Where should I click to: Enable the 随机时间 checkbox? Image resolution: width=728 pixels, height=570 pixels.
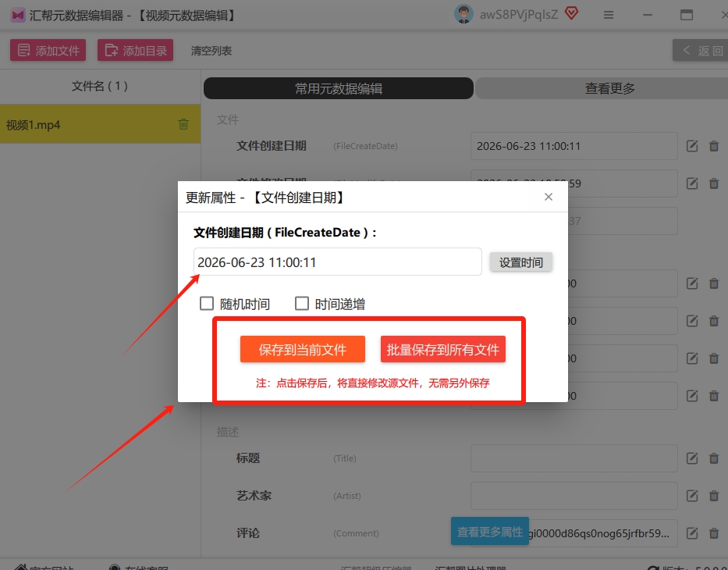click(x=206, y=304)
